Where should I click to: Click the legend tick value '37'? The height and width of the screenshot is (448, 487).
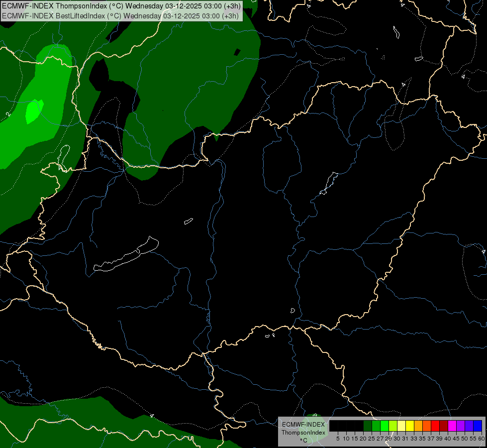click(x=431, y=439)
